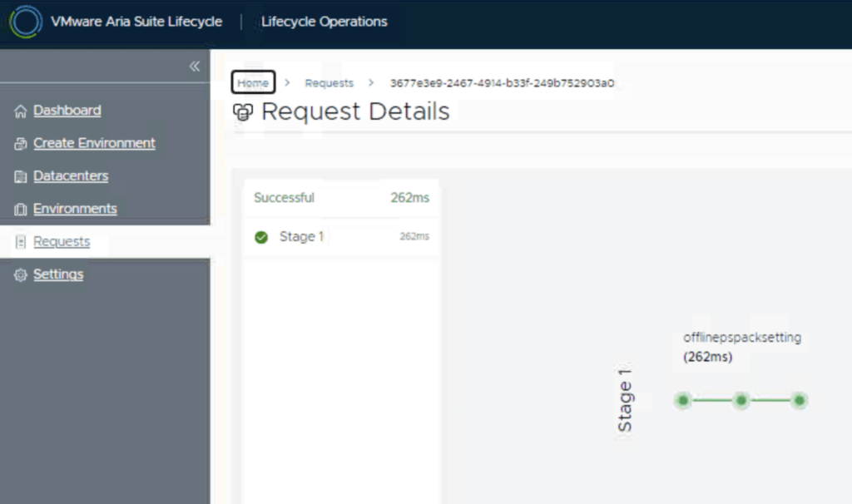Image resolution: width=852 pixels, height=504 pixels.
Task: Select Stage 1 in the stage list
Action: (x=301, y=237)
